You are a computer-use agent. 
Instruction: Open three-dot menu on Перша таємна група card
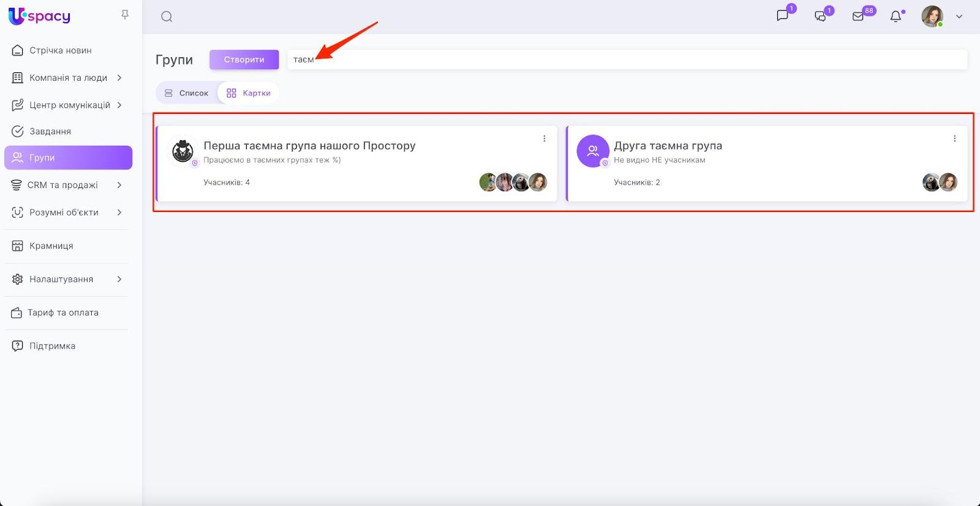click(x=544, y=138)
